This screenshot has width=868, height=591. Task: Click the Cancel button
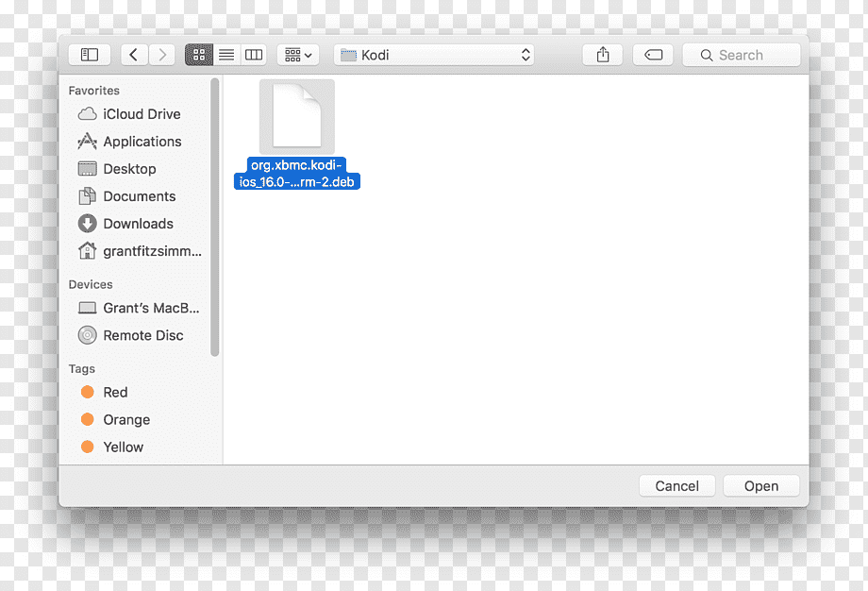click(x=677, y=486)
